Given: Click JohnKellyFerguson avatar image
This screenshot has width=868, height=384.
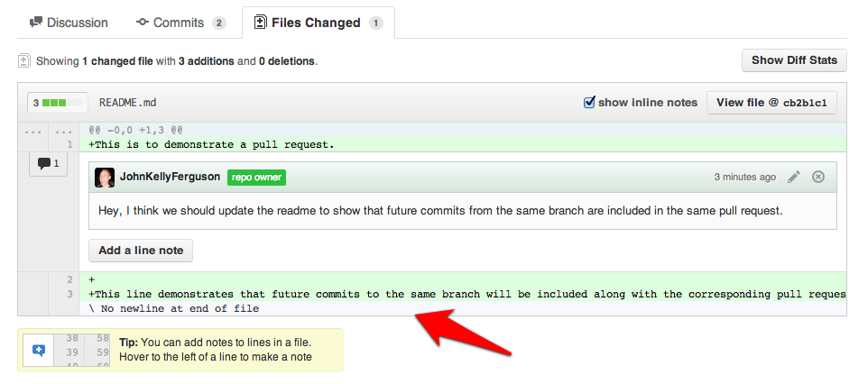Looking at the screenshot, I should [x=105, y=178].
